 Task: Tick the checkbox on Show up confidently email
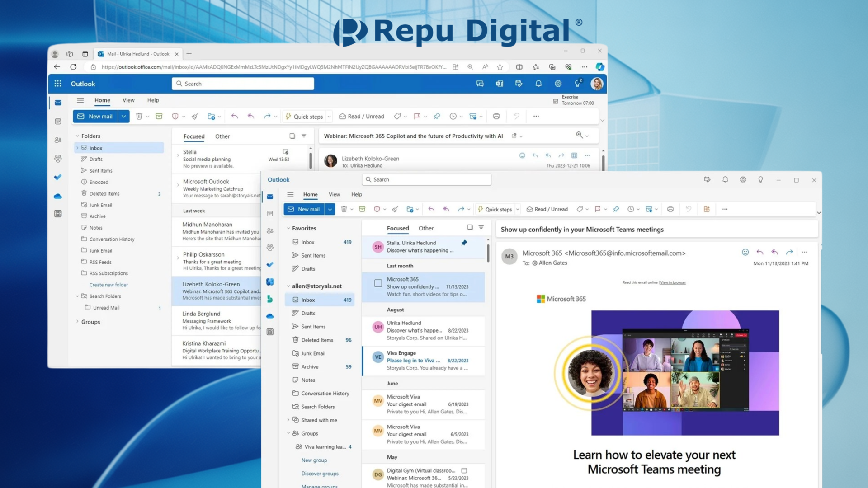click(x=378, y=283)
